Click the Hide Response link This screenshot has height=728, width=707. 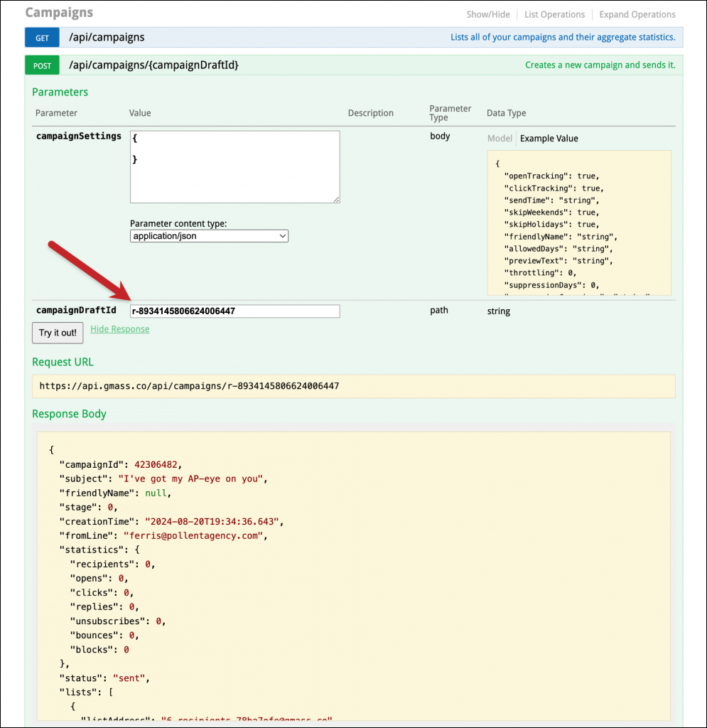(x=119, y=328)
